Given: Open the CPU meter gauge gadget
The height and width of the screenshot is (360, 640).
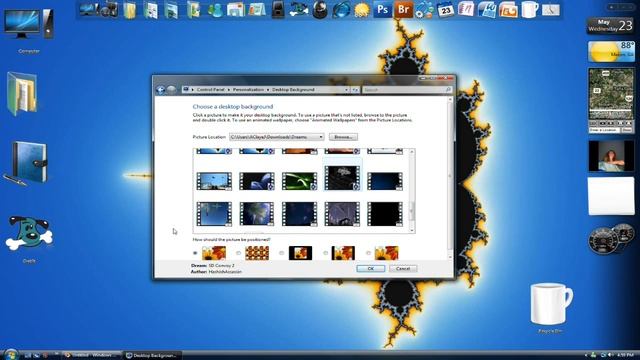Looking at the screenshot, I should pyautogui.click(x=611, y=239).
